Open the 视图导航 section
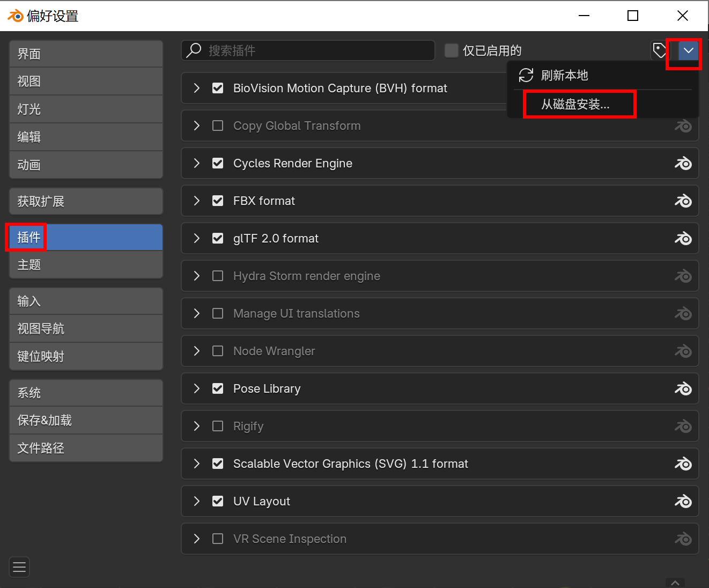This screenshot has height=588, width=709. [x=86, y=328]
